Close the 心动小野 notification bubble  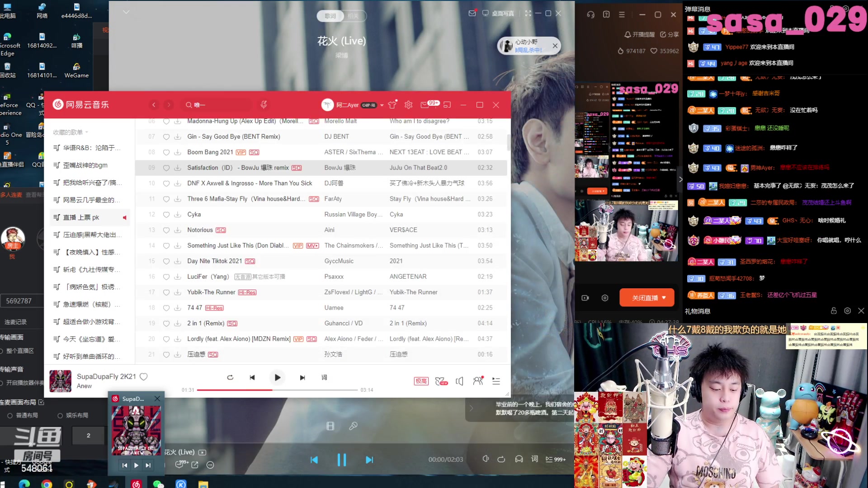coord(555,46)
